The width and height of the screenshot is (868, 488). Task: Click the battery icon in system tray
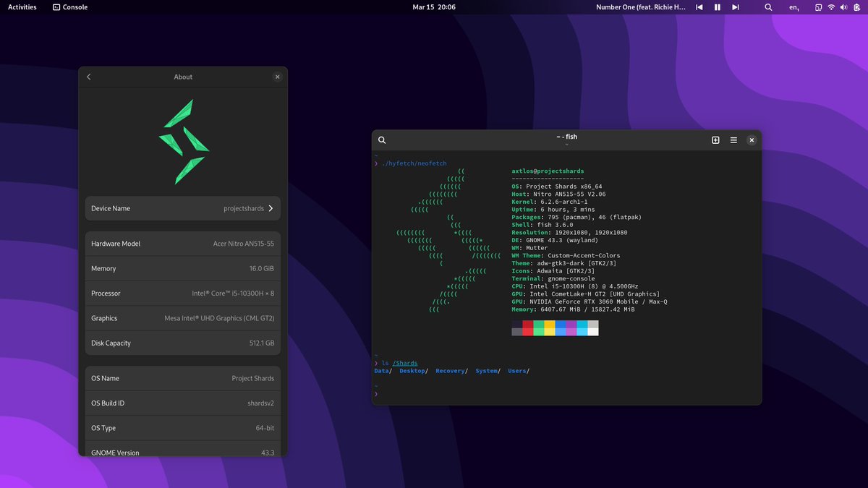tap(856, 7)
